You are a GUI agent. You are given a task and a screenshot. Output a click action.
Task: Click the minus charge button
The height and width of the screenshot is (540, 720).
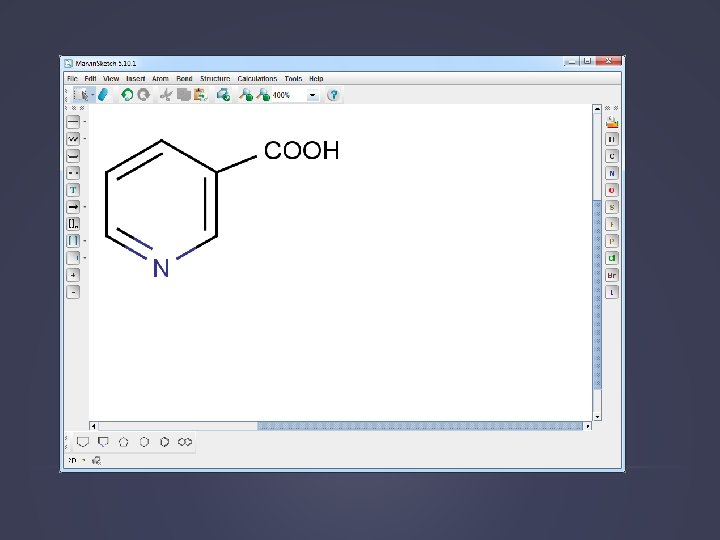[x=73, y=292]
